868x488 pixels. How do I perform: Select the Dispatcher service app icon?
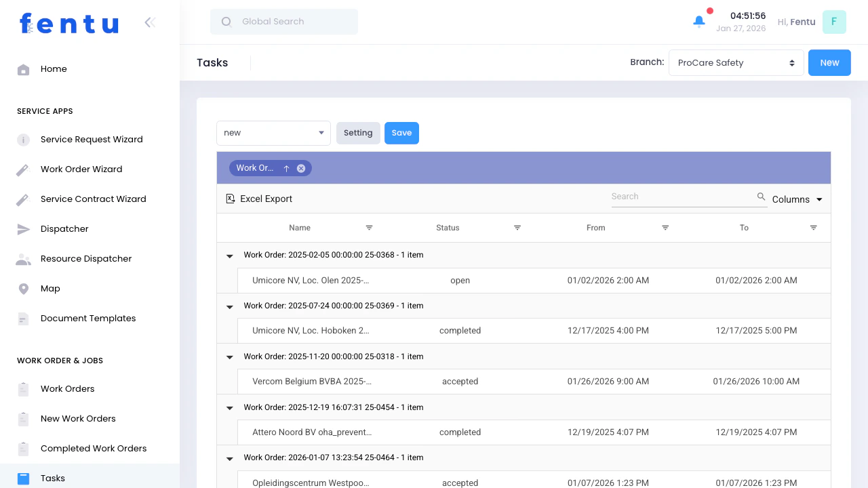pyautogui.click(x=23, y=228)
